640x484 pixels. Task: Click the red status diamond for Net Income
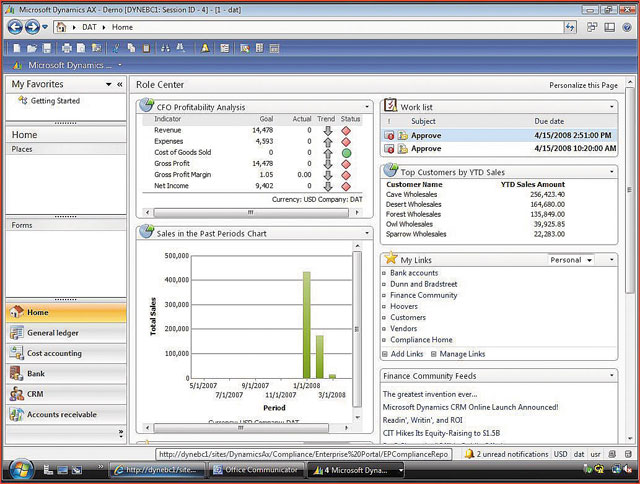(346, 186)
